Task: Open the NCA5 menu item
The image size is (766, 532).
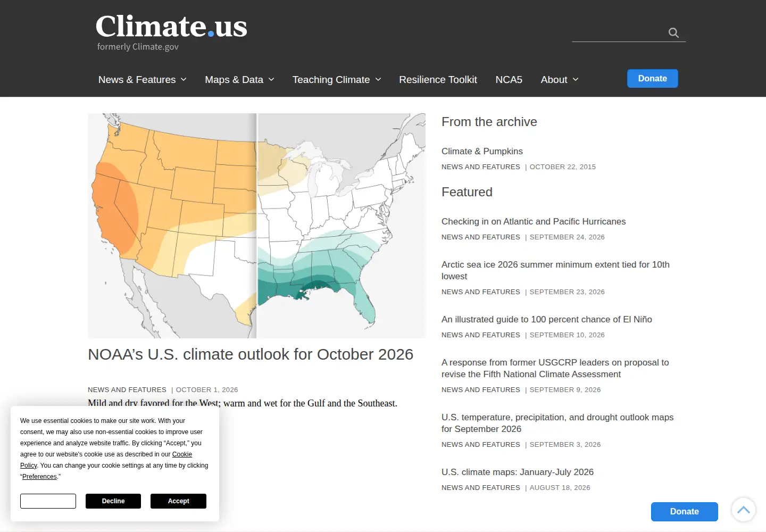Action: pos(509,80)
